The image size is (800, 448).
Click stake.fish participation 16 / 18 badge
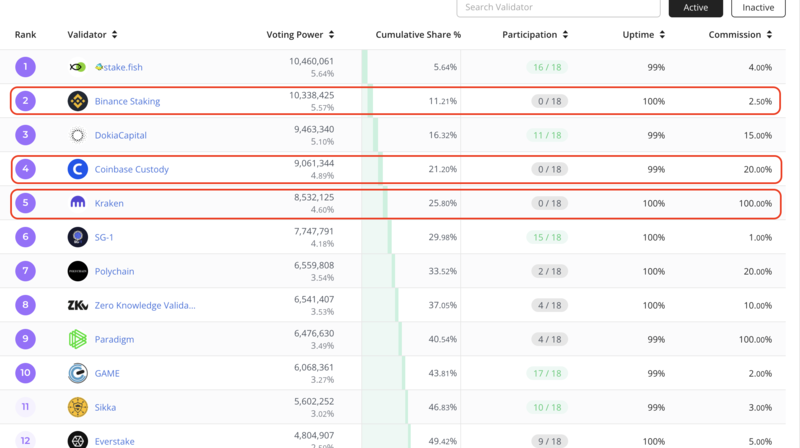coord(547,67)
